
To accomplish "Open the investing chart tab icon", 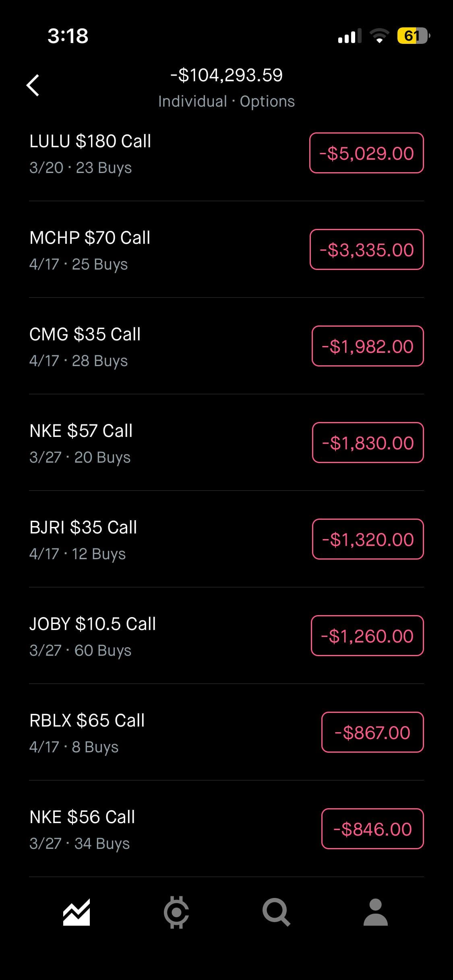I will [77, 912].
